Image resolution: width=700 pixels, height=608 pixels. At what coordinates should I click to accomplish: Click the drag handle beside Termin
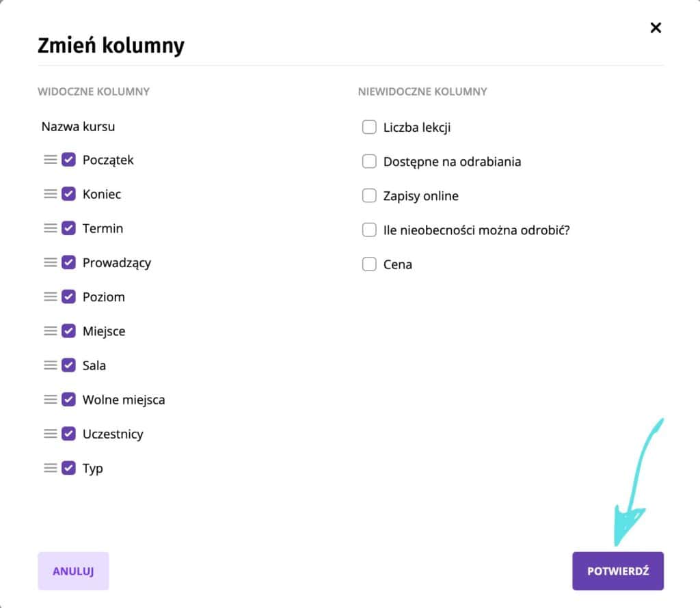tap(51, 228)
